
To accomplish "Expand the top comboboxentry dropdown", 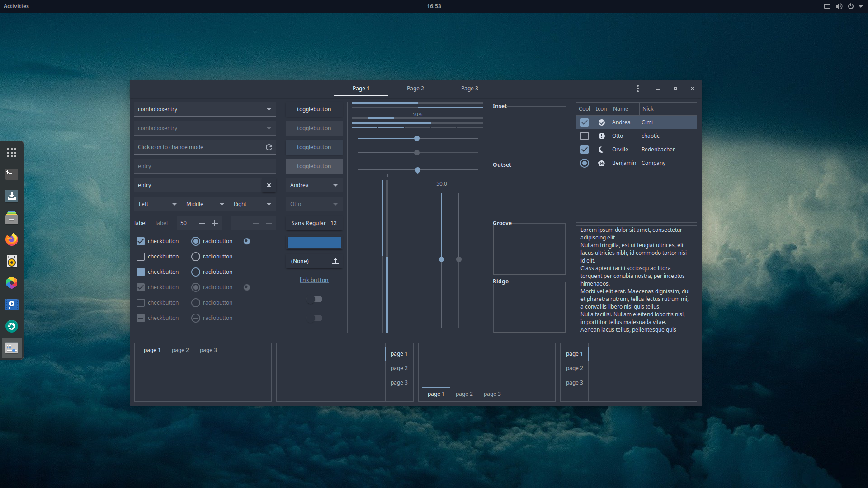I will coord(269,109).
